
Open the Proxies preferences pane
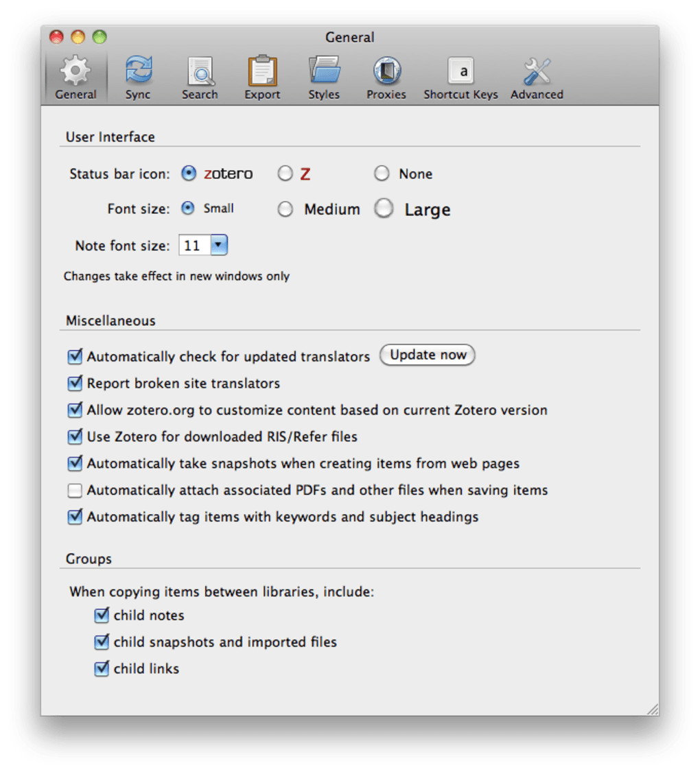click(x=386, y=78)
